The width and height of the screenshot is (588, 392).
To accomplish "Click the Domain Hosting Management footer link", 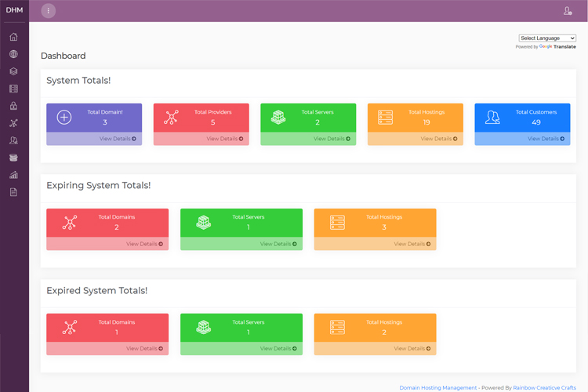I will (x=437, y=387).
